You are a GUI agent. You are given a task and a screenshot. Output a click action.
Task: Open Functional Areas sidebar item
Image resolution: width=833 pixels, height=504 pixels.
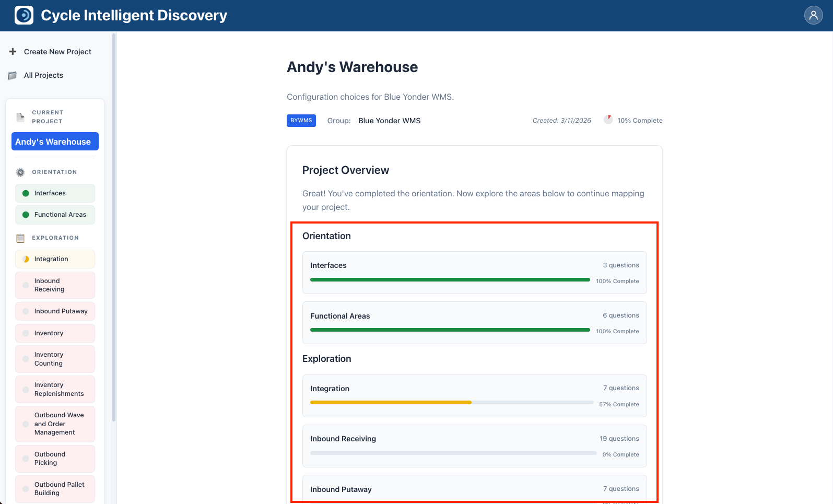[x=55, y=215]
